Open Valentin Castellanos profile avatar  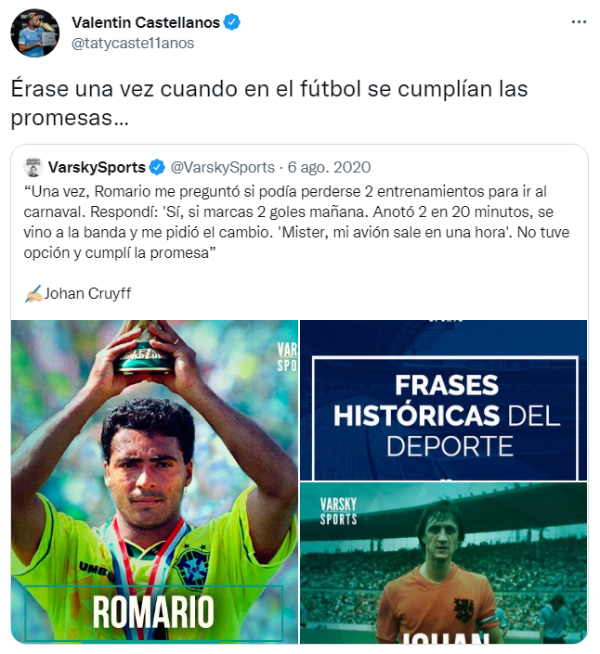click(35, 33)
